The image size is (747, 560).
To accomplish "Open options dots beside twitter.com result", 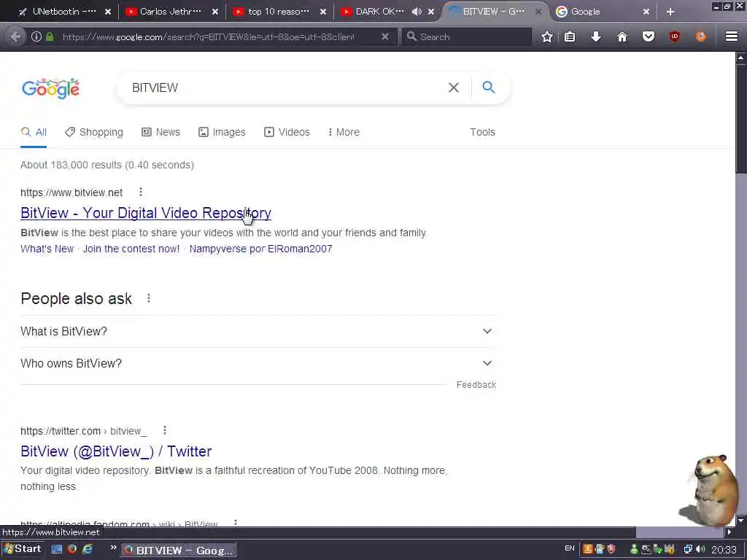I will click(x=165, y=430).
